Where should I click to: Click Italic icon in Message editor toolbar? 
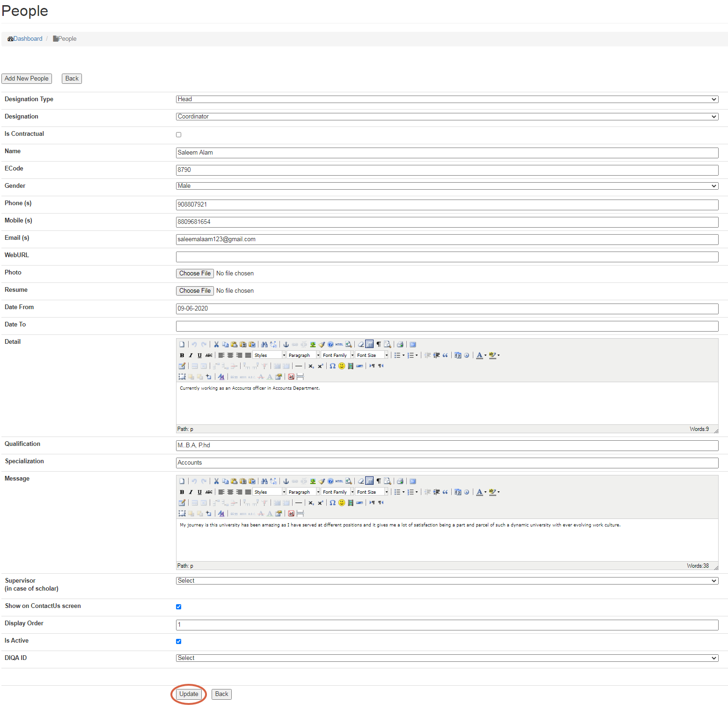click(x=191, y=492)
